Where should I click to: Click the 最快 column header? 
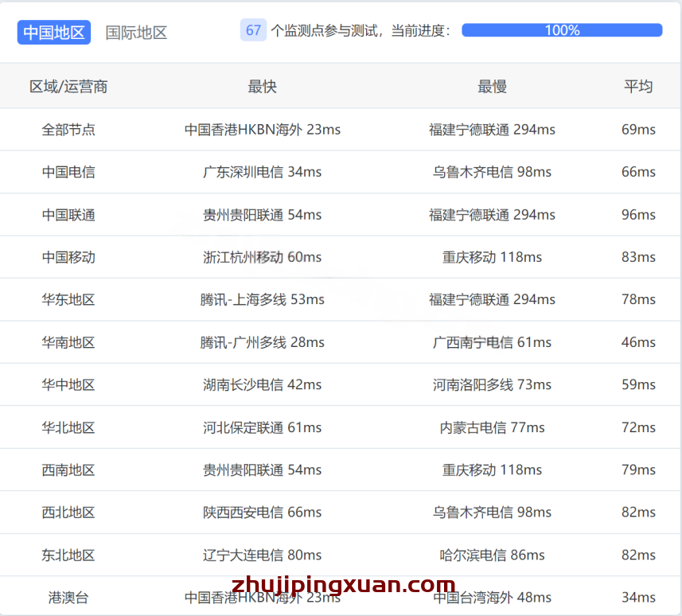point(262,87)
